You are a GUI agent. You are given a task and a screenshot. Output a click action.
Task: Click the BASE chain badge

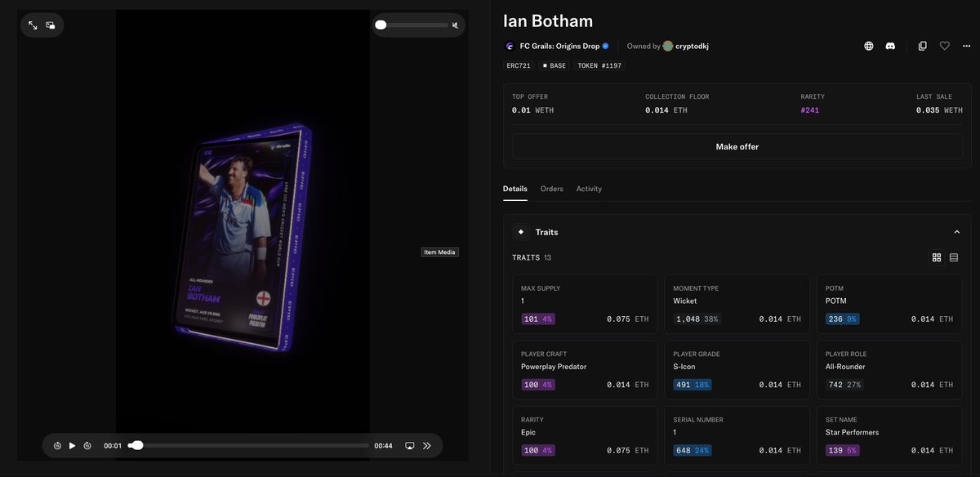[554, 65]
